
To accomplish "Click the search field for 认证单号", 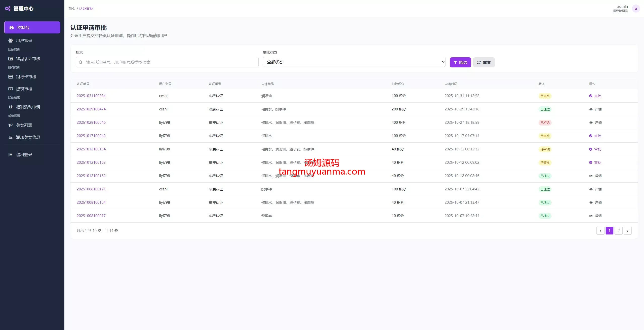I will (x=167, y=62).
